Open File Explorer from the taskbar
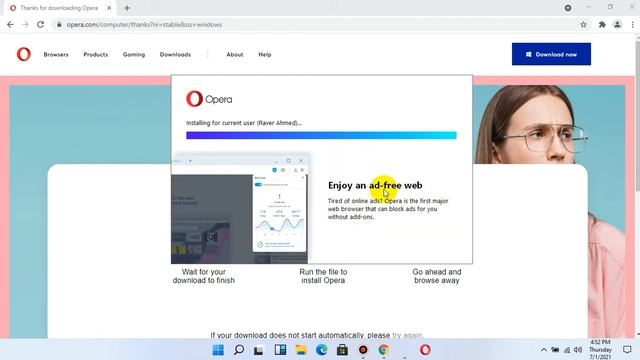The width and height of the screenshot is (640, 360). tap(301, 350)
